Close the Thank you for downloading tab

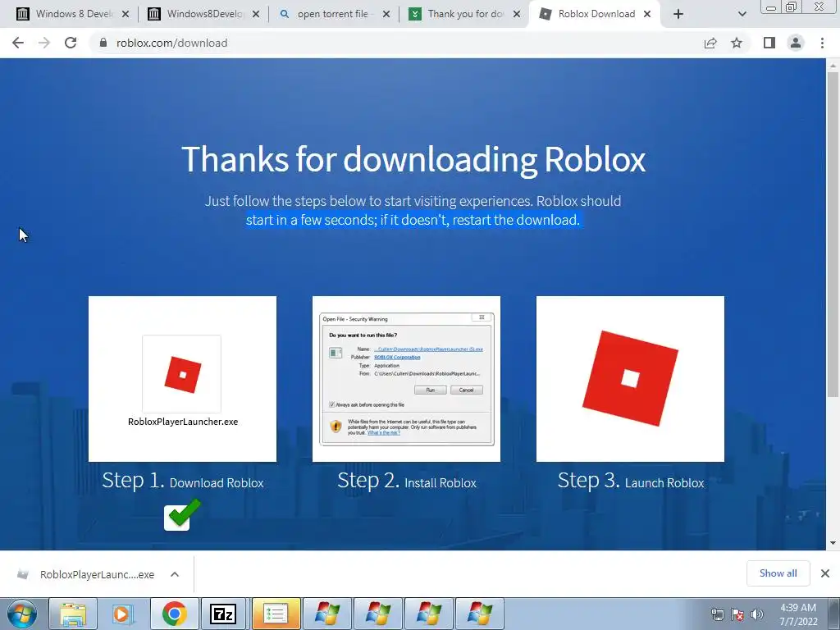coord(517,14)
